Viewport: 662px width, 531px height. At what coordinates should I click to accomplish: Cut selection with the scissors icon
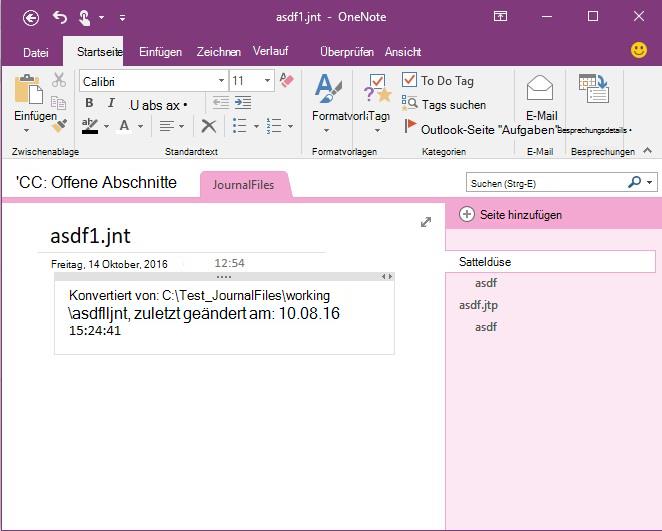pyautogui.click(x=59, y=80)
